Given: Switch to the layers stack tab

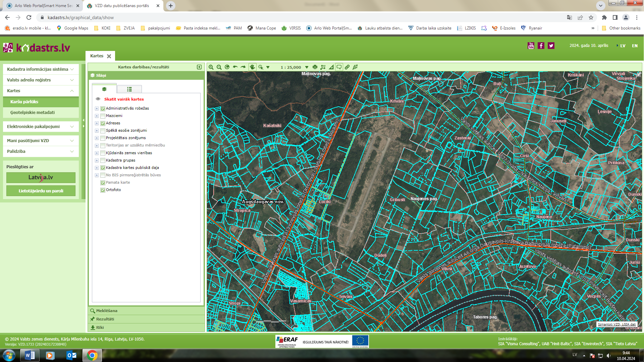Looking at the screenshot, I should [104, 89].
